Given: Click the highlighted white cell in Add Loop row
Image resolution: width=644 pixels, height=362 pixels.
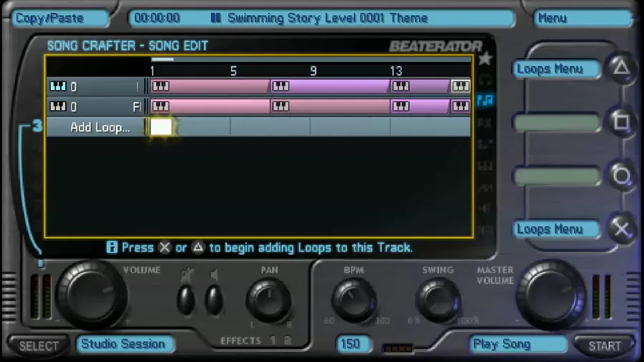Looking at the screenshot, I should coord(161,127).
